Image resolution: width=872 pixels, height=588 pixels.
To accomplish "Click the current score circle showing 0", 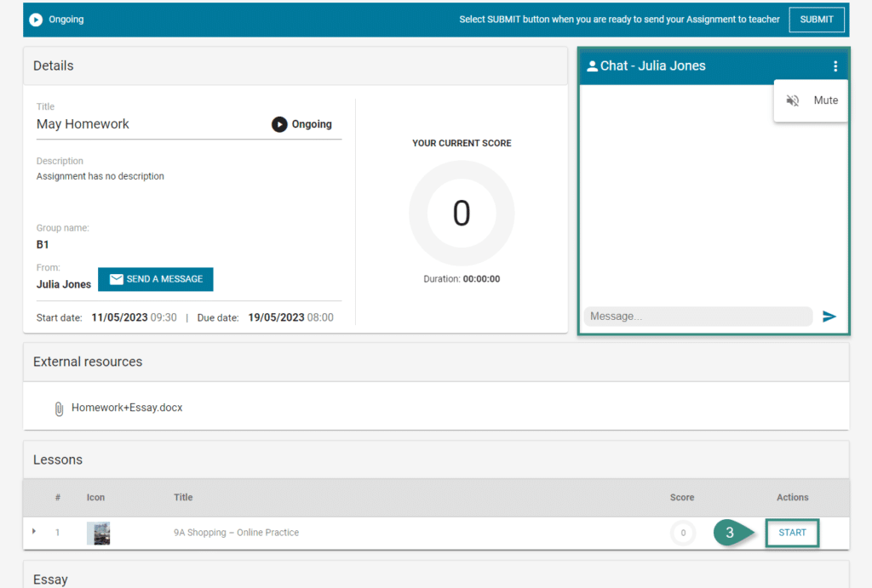I will [462, 213].
